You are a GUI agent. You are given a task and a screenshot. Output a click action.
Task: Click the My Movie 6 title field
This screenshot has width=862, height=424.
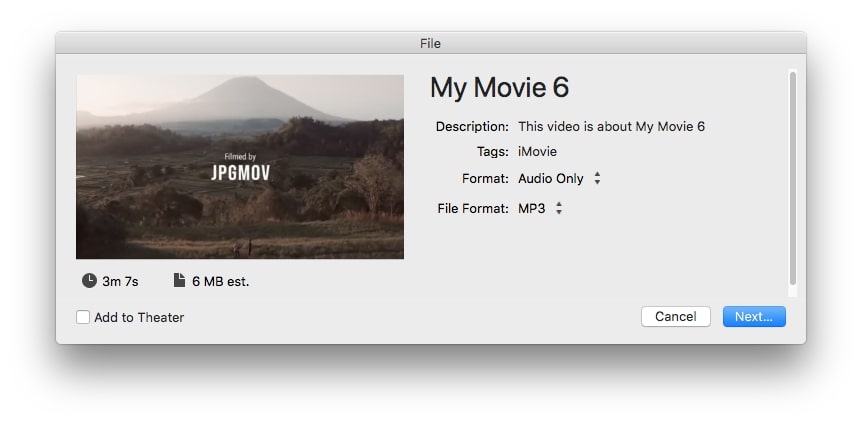click(499, 88)
